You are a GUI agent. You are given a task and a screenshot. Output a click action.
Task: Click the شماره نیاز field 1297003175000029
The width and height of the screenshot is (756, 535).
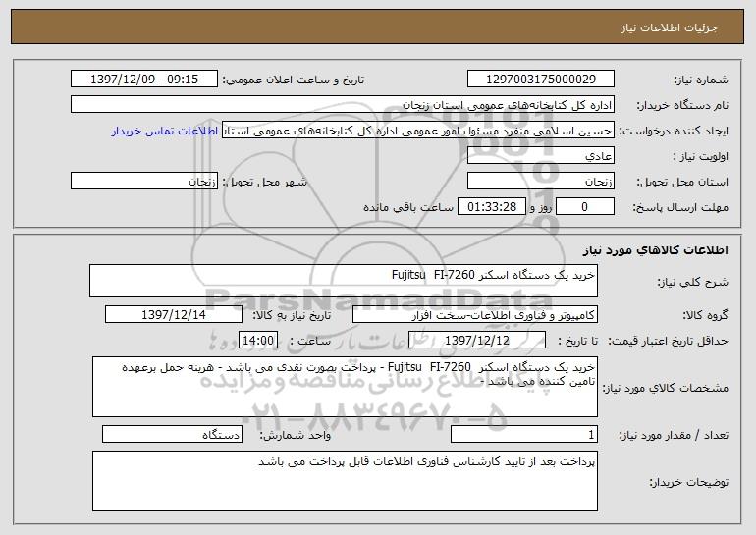point(540,79)
